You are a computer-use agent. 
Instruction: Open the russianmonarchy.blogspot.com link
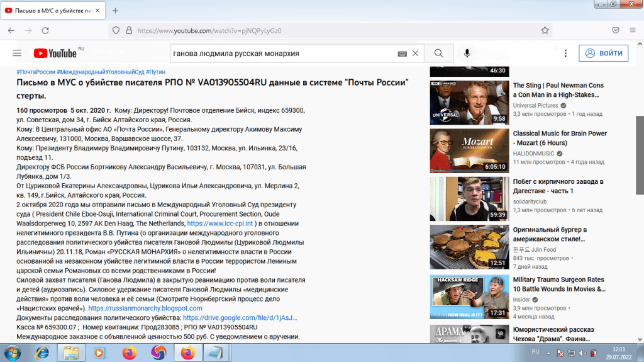[x=145, y=308]
